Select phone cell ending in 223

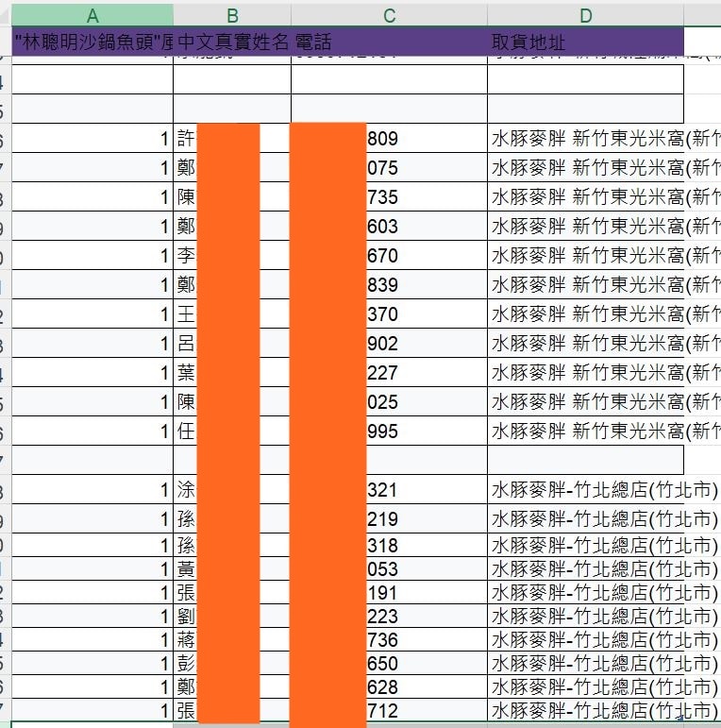coord(389,616)
